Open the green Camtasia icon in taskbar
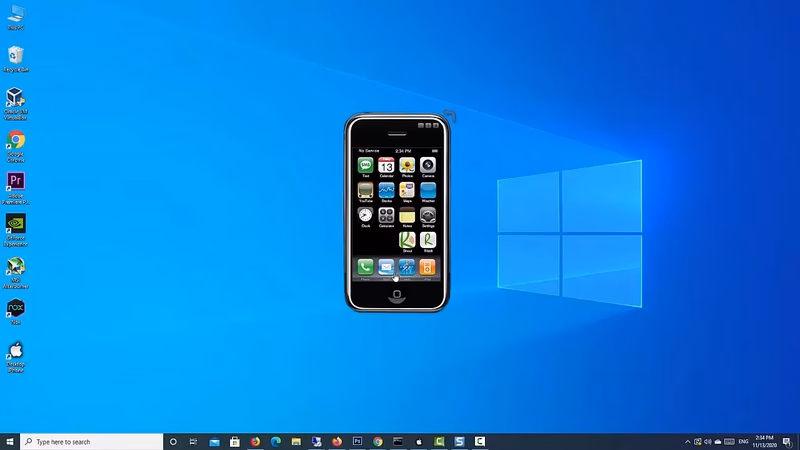This screenshot has height=450, width=800. (x=439, y=442)
